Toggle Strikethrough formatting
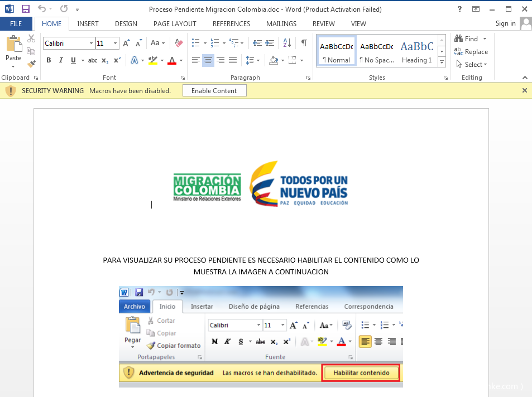Image resolution: width=532 pixels, height=397 pixels. 93,60
